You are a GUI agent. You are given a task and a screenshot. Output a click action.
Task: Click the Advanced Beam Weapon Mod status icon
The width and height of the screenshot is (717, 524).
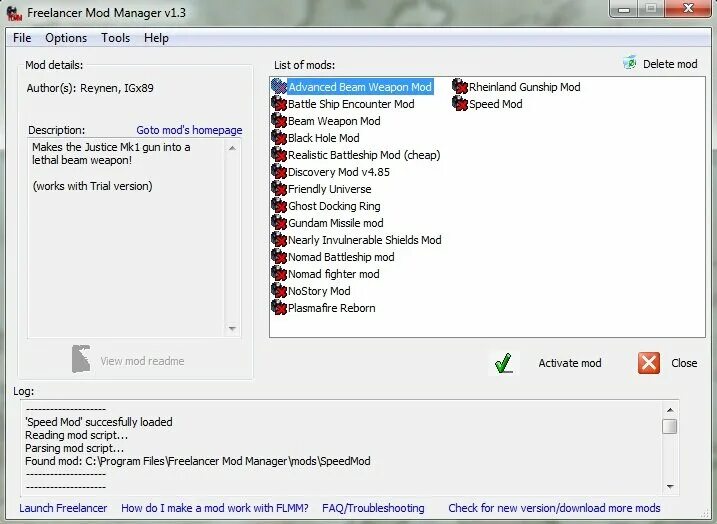click(x=279, y=86)
